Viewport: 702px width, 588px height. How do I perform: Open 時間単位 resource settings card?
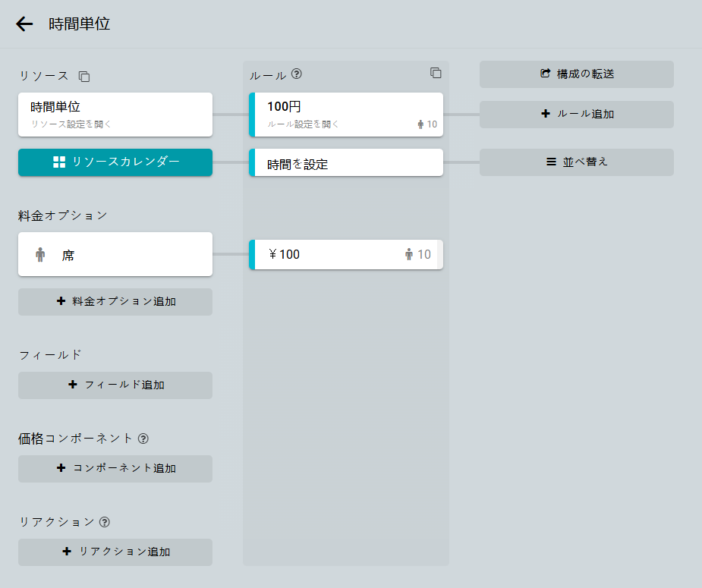tap(115, 115)
